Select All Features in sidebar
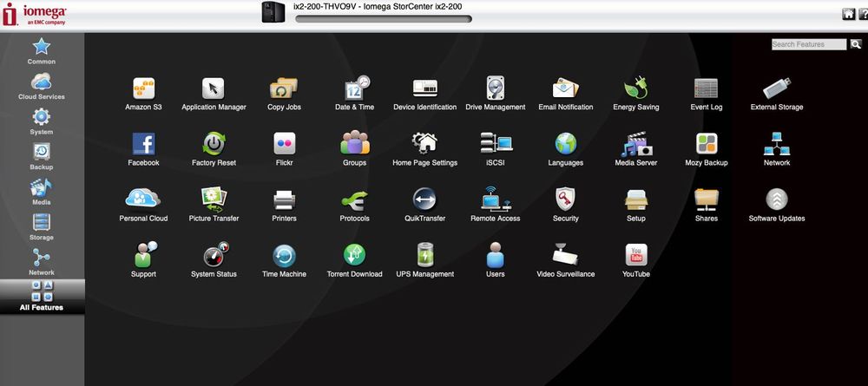This screenshot has width=868, height=386. point(42,297)
